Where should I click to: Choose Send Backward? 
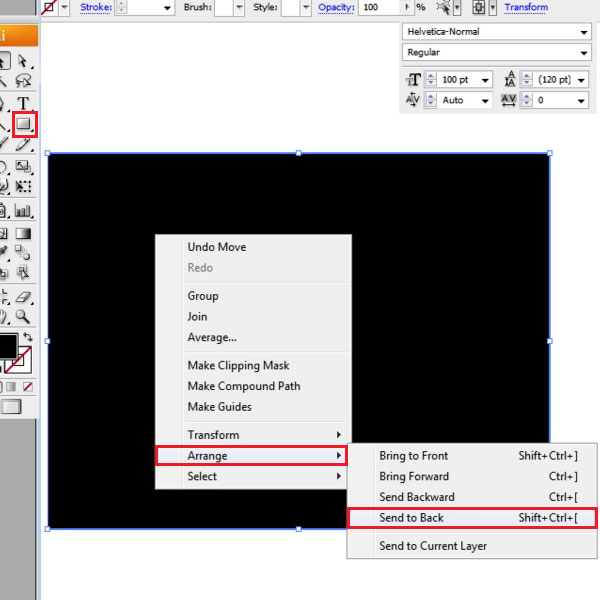[472, 497]
